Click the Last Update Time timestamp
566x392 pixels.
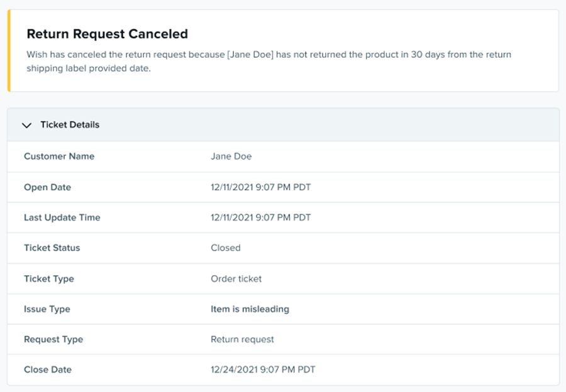(260, 217)
